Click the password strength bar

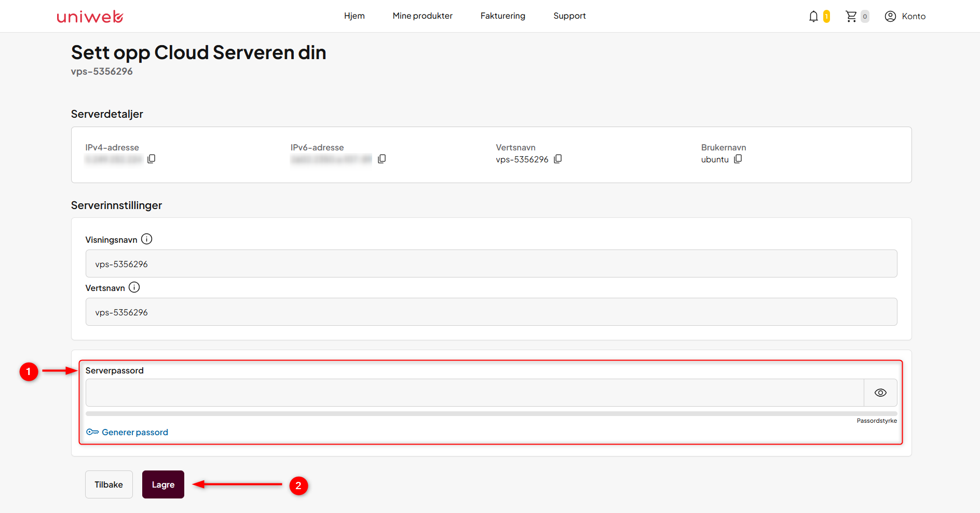pyautogui.click(x=491, y=413)
